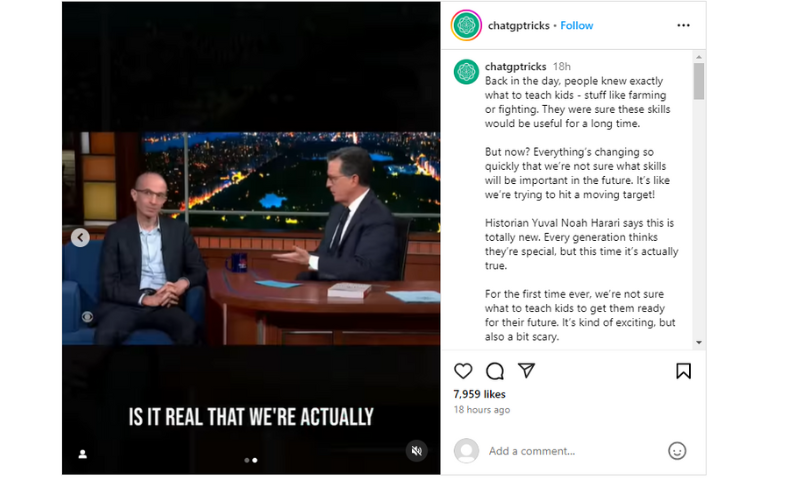Select the first carousel dot indicator

coord(247,460)
